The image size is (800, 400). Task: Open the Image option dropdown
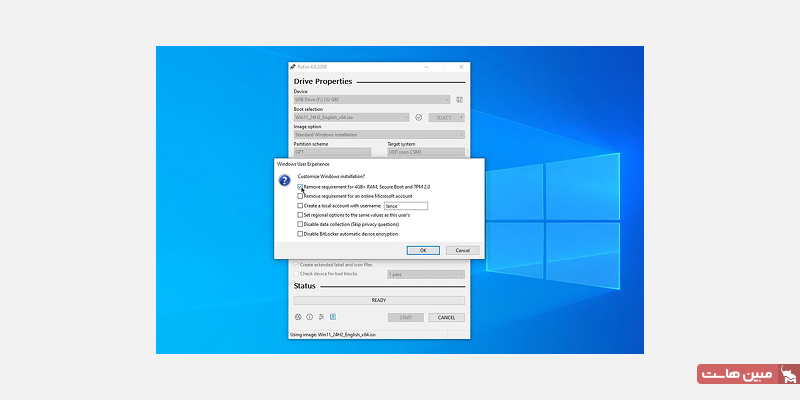[379, 135]
